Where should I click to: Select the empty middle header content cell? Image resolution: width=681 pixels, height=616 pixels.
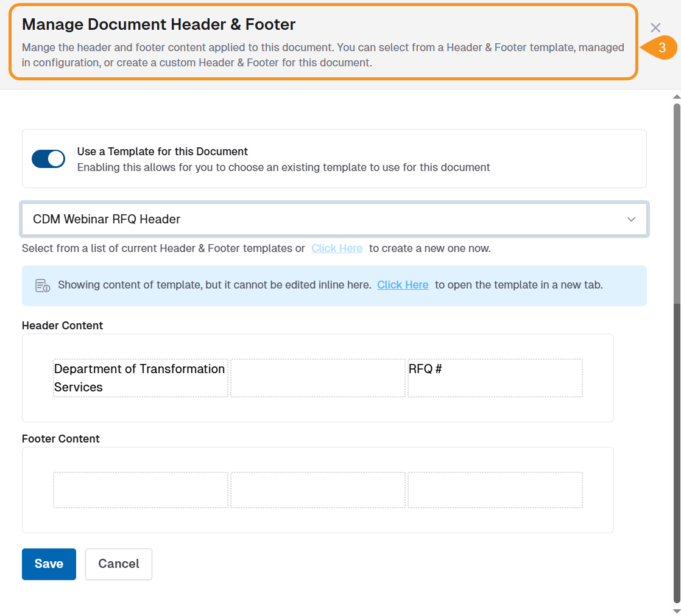[318, 378]
